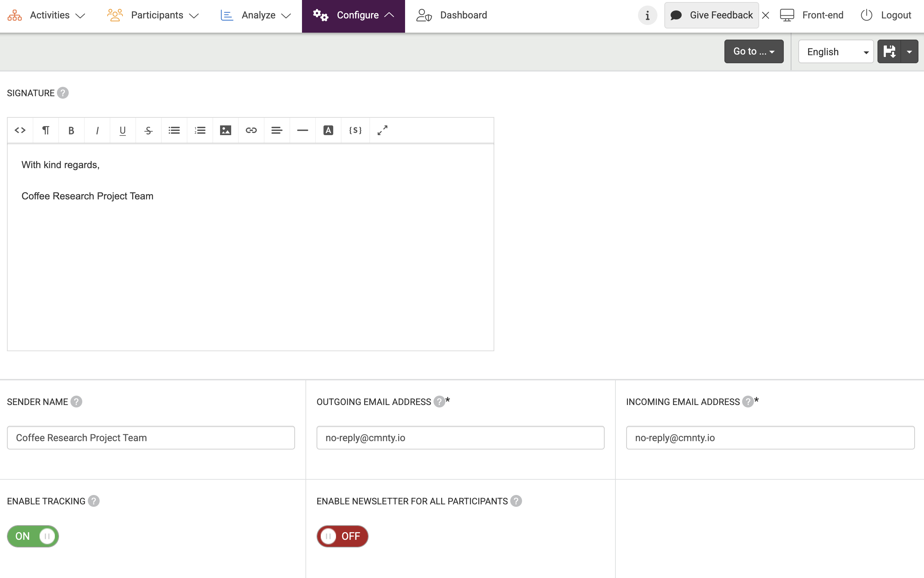Open text color picker in editor

328,130
